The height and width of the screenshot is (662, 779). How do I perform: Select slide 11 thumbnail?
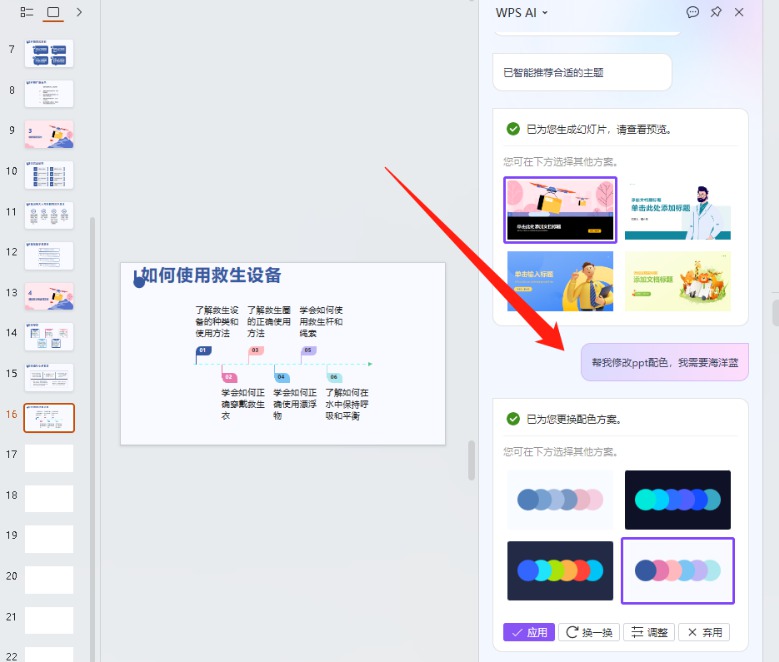[x=49, y=215]
